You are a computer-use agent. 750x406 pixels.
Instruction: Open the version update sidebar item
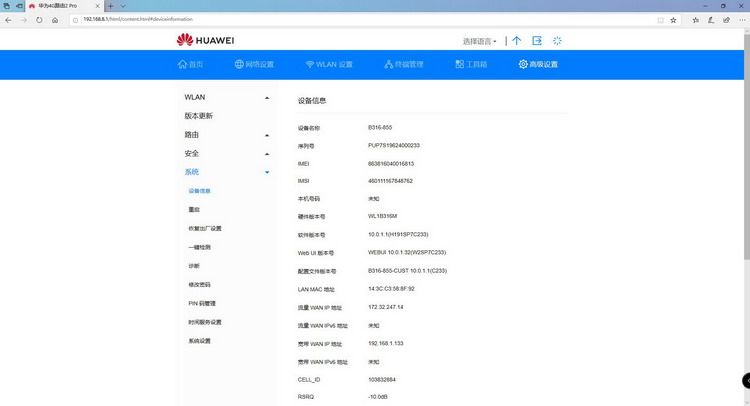tap(199, 116)
